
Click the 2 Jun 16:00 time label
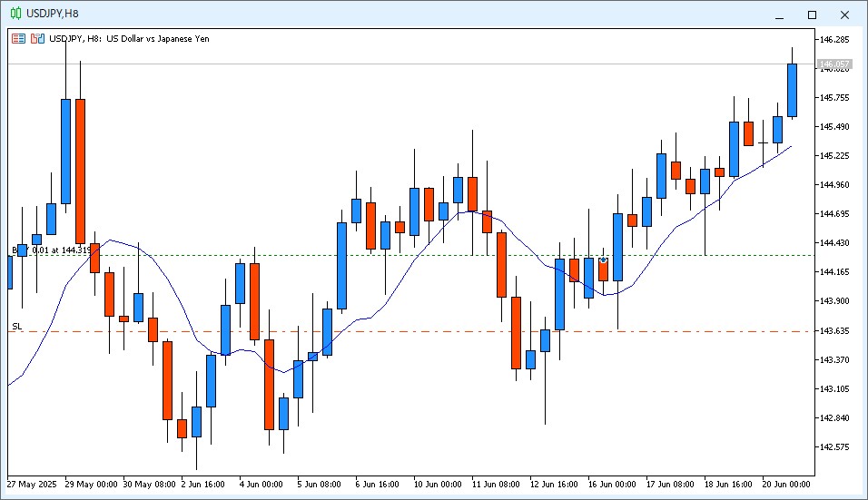point(203,485)
